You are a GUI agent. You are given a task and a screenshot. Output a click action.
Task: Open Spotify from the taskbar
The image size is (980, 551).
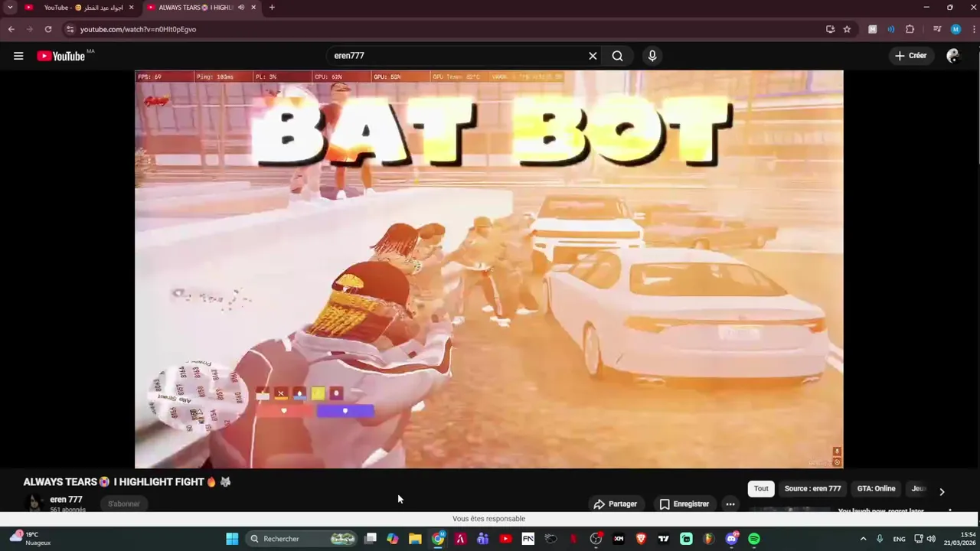[x=754, y=539]
